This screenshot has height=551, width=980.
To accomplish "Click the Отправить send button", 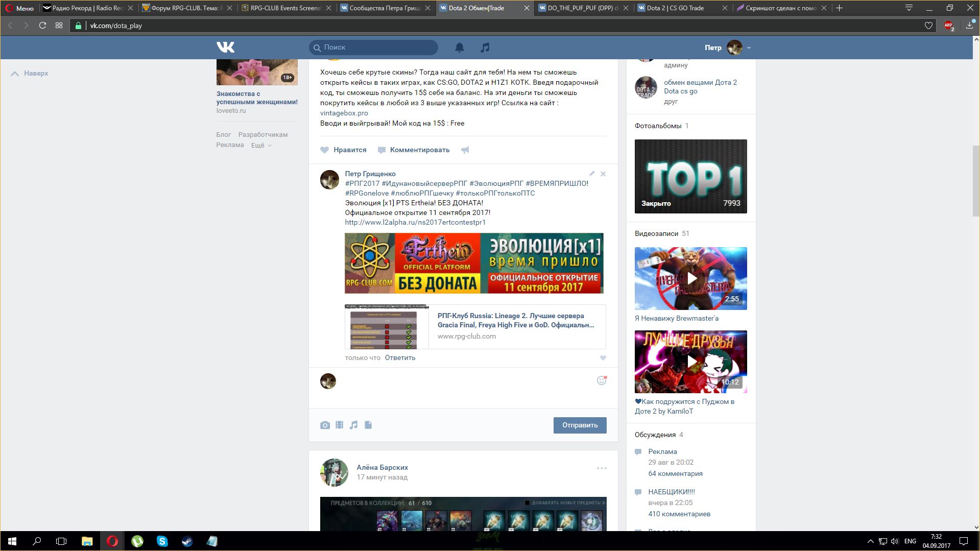I will [x=580, y=425].
